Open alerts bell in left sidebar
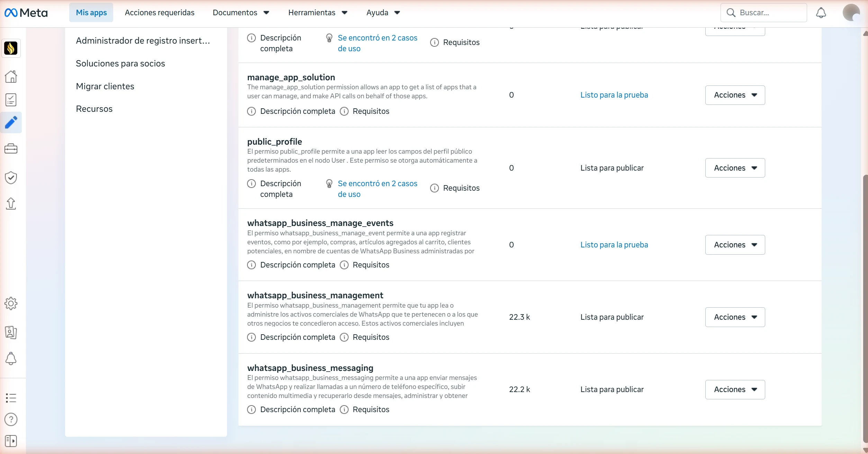The height and width of the screenshot is (454, 868). pos(11,358)
